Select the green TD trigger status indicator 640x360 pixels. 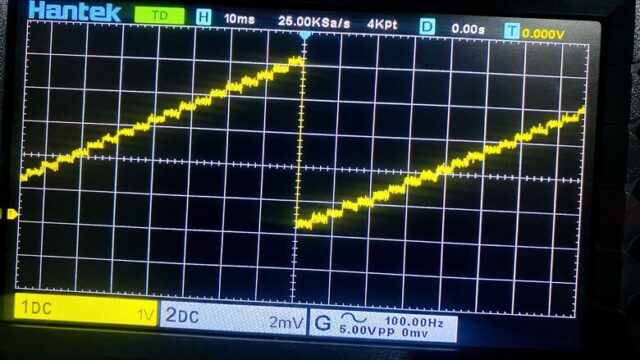160,16
